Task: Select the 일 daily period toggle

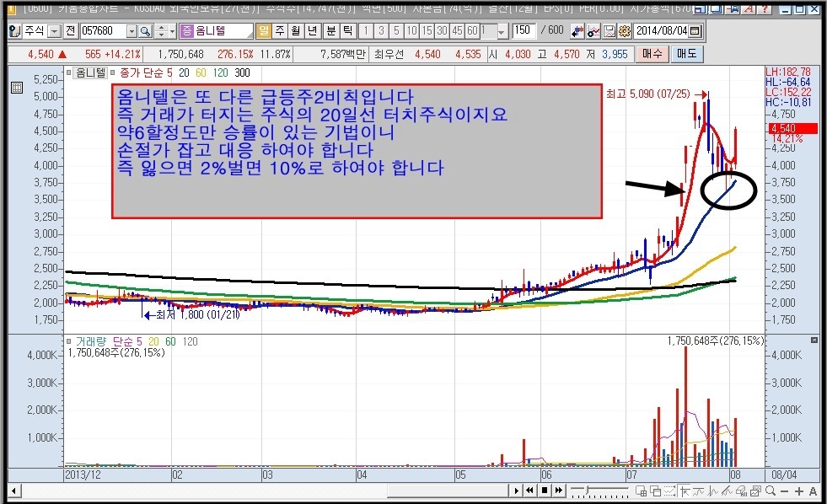Action: 263,31
